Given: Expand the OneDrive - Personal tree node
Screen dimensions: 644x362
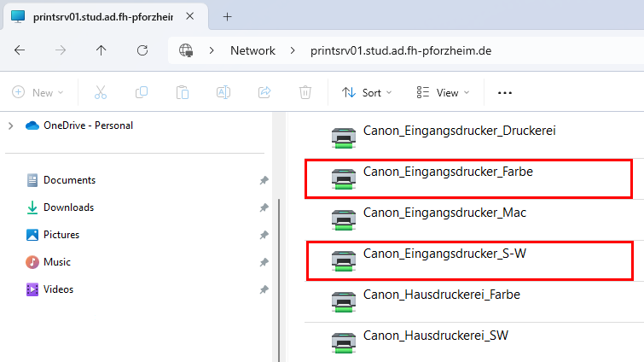Looking at the screenshot, I should click(11, 126).
